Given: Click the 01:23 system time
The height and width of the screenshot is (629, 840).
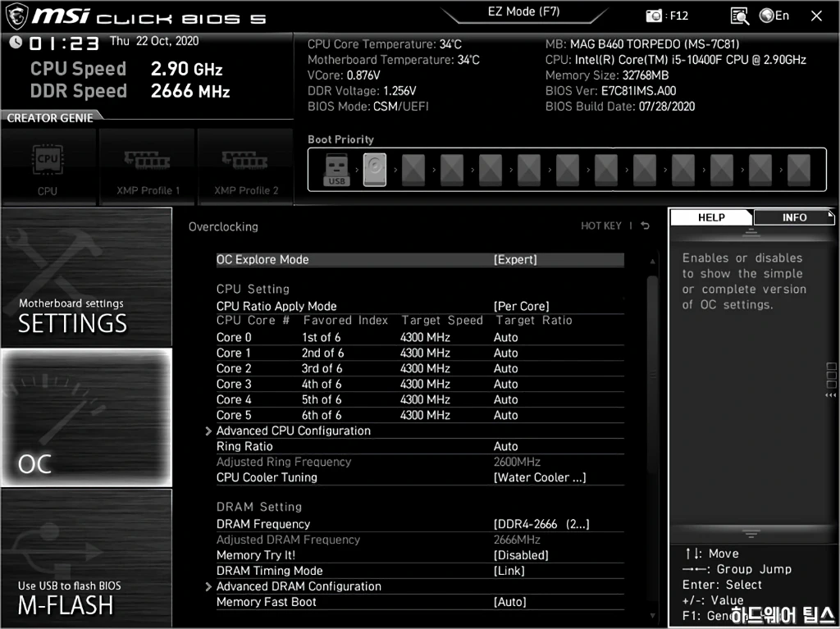Looking at the screenshot, I should (x=64, y=43).
